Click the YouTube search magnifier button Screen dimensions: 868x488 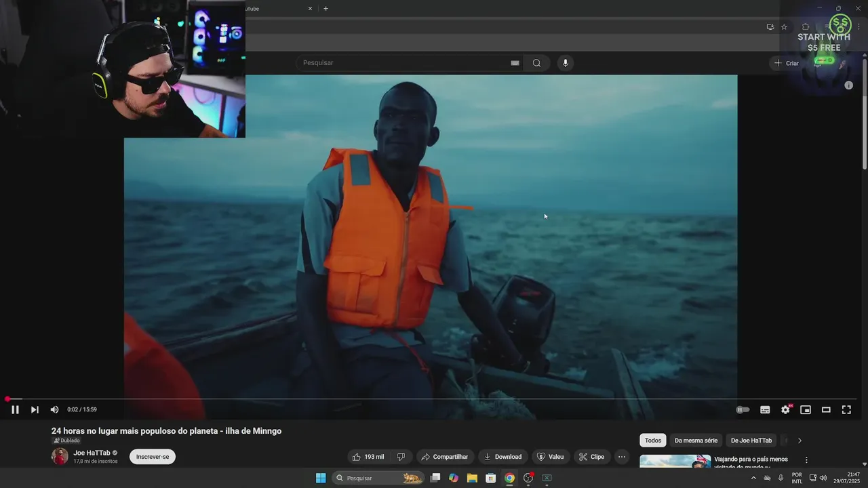536,63
